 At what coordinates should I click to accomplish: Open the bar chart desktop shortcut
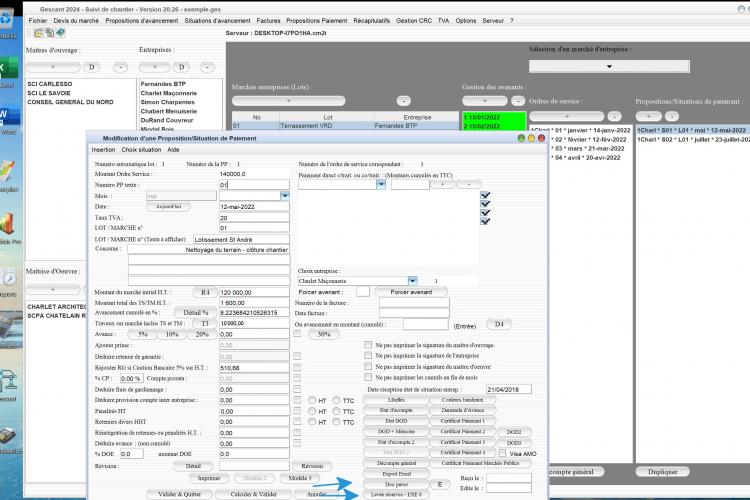[x=7, y=225]
